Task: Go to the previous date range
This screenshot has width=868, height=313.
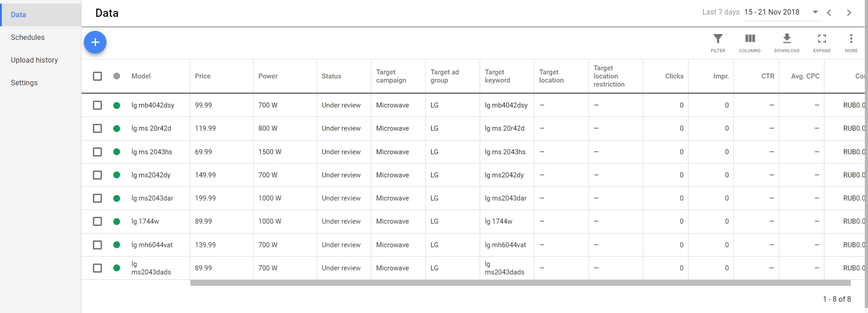Action: coord(829,13)
